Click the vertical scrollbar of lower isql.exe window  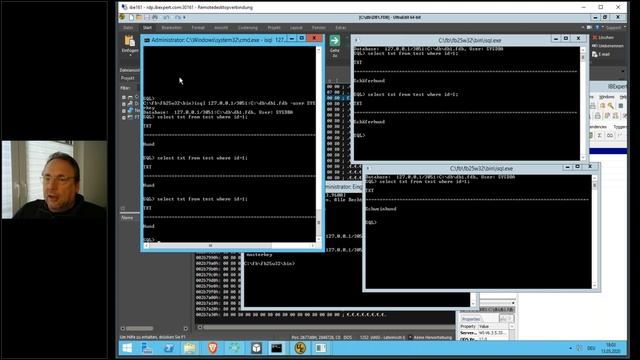tap(594, 232)
